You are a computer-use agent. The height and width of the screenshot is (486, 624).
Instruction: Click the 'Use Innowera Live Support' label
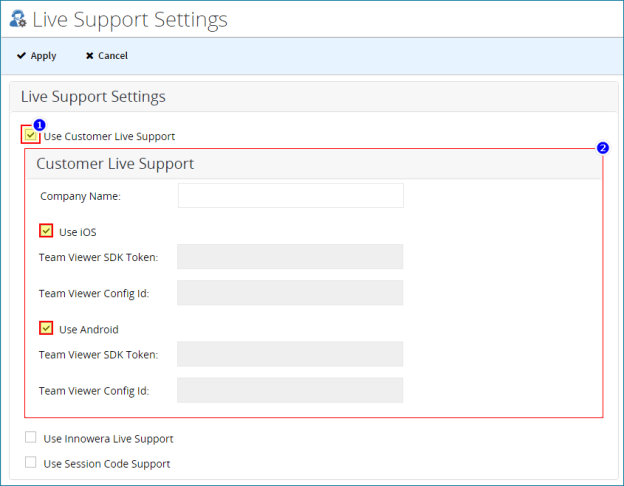[x=108, y=439]
